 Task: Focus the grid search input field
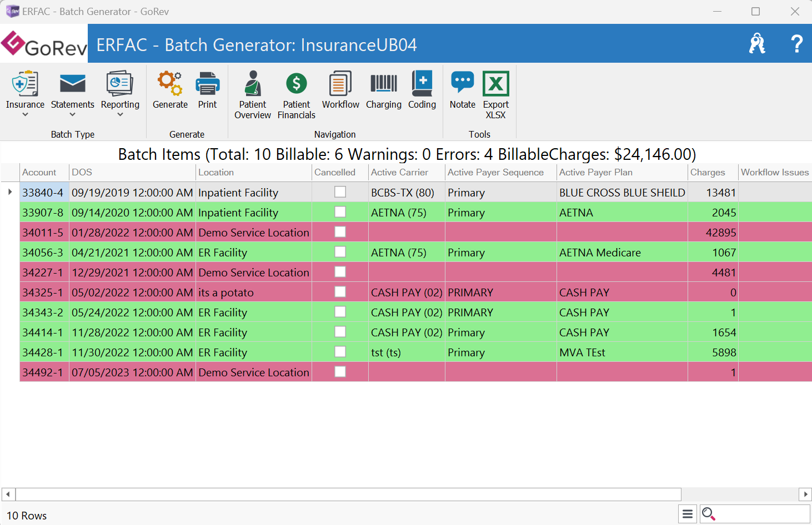click(763, 514)
